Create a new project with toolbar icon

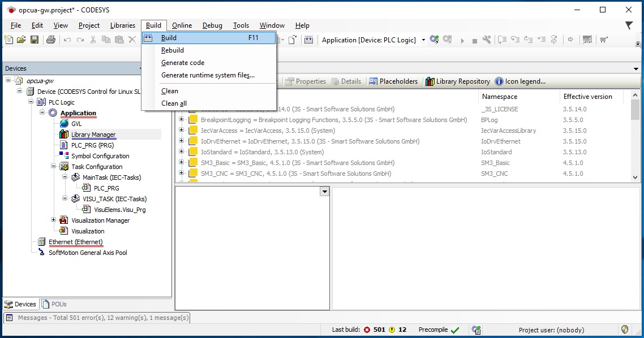coord(8,40)
